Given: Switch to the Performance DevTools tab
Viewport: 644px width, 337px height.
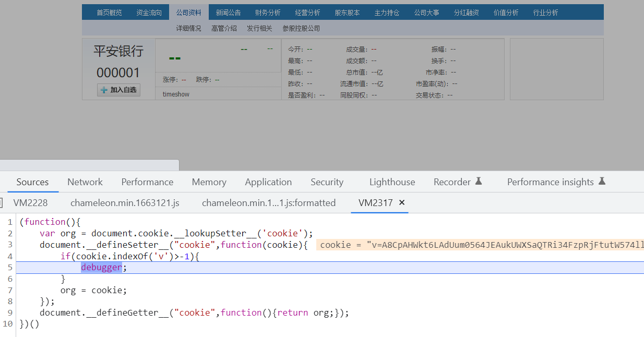Looking at the screenshot, I should 147,182.
